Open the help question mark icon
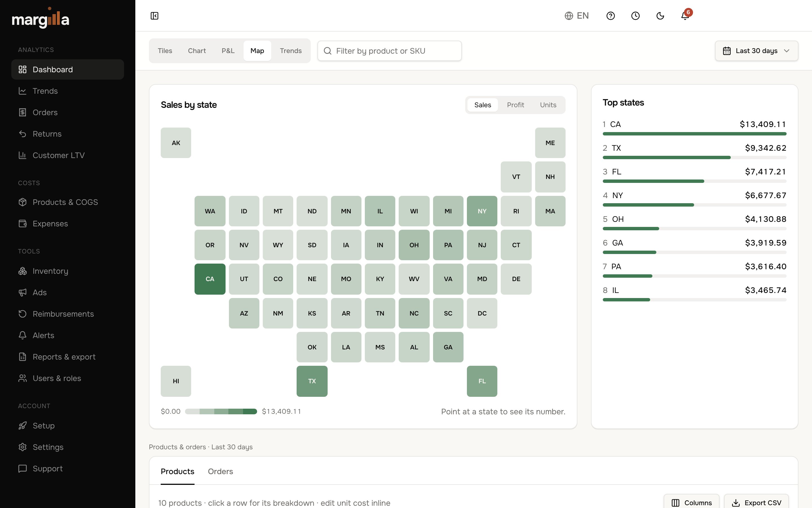Screen dimensions: 812x508 (611, 16)
